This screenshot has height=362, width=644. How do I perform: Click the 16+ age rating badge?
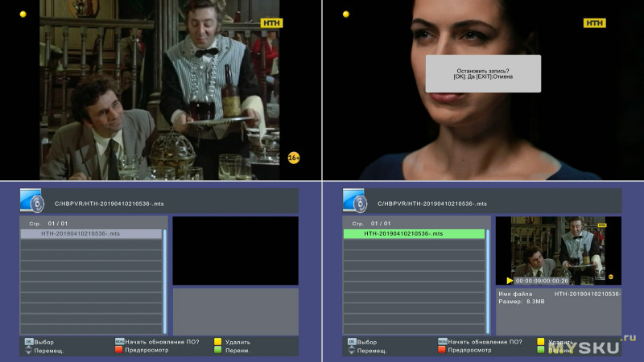(x=294, y=158)
